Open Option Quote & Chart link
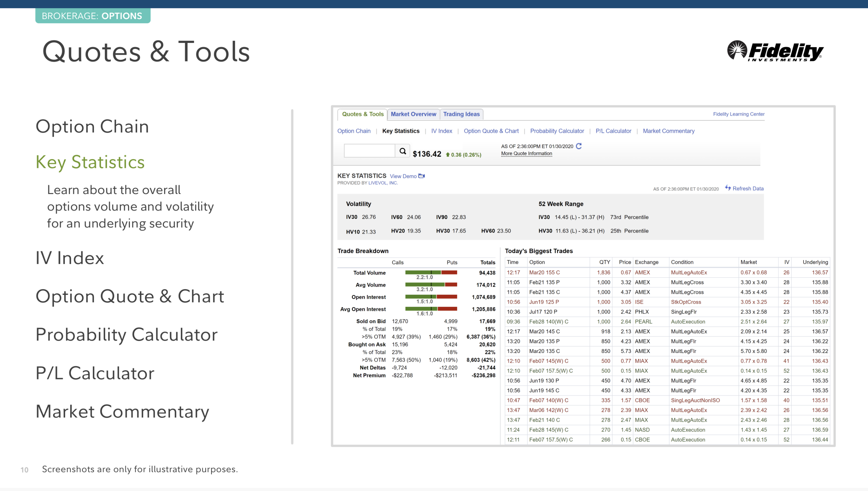This screenshot has width=868, height=491. point(491,131)
